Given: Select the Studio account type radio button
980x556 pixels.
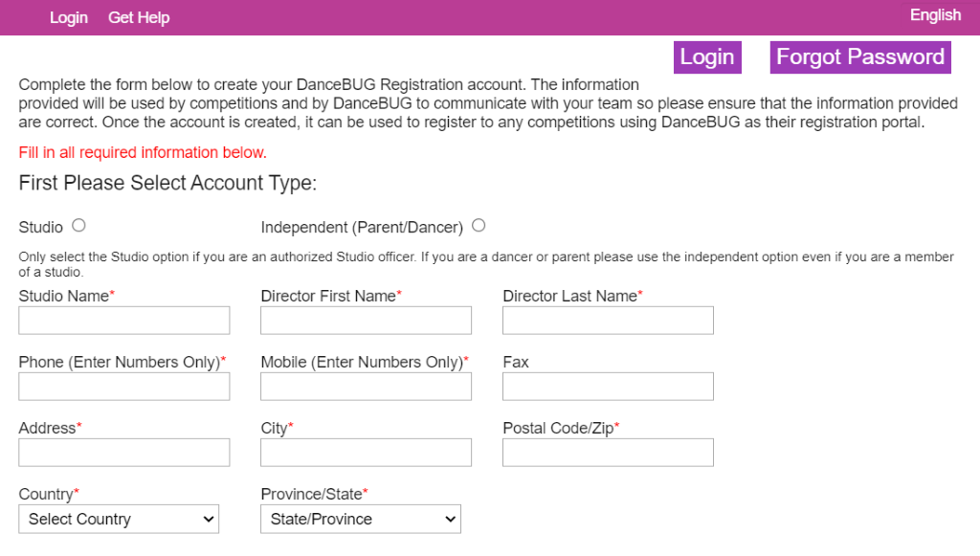Looking at the screenshot, I should (78, 225).
